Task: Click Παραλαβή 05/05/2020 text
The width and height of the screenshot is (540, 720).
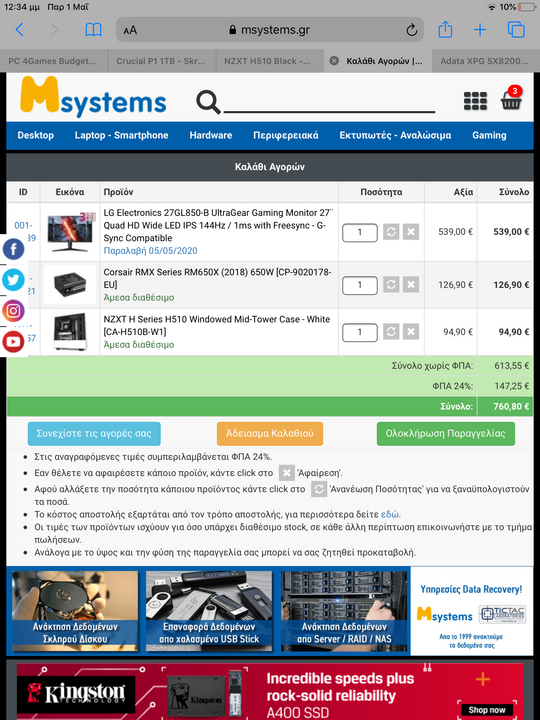Action: click(x=151, y=251)
